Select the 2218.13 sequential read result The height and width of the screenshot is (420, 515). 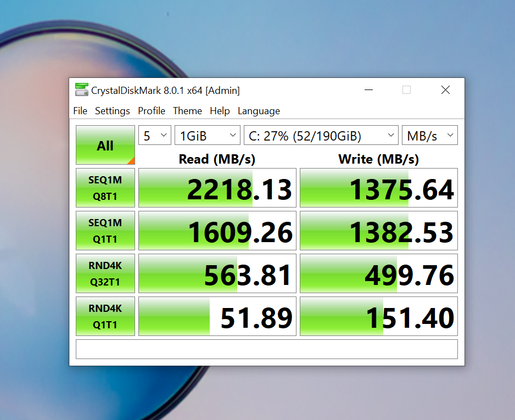[217, 188]
